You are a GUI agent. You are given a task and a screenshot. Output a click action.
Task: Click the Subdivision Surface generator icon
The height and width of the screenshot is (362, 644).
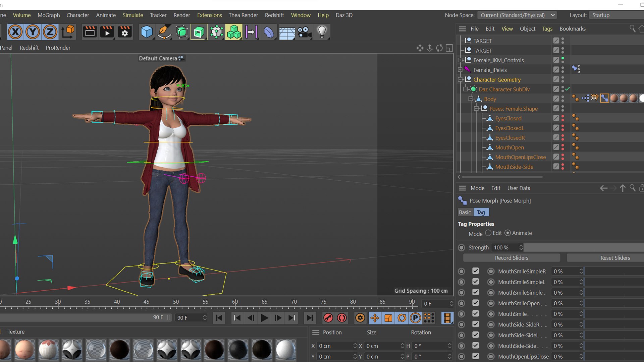181,32
